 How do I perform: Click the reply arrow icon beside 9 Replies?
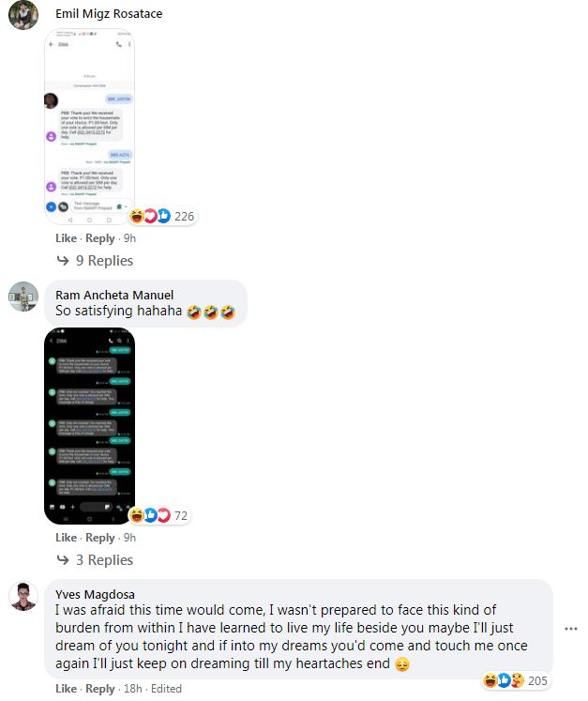(63, 260)
